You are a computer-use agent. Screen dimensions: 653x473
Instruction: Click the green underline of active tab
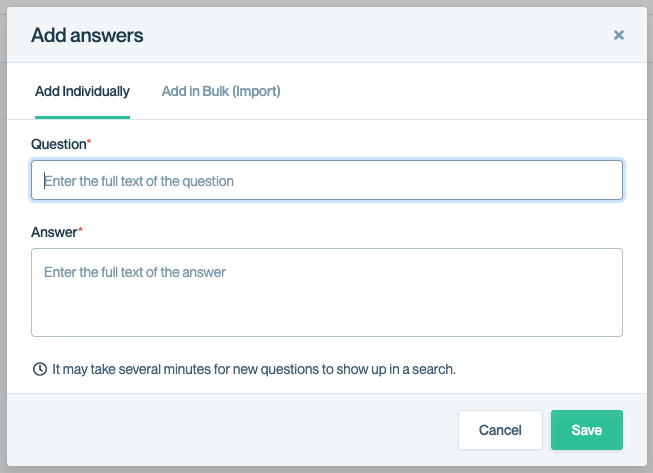tap(82, 117)
